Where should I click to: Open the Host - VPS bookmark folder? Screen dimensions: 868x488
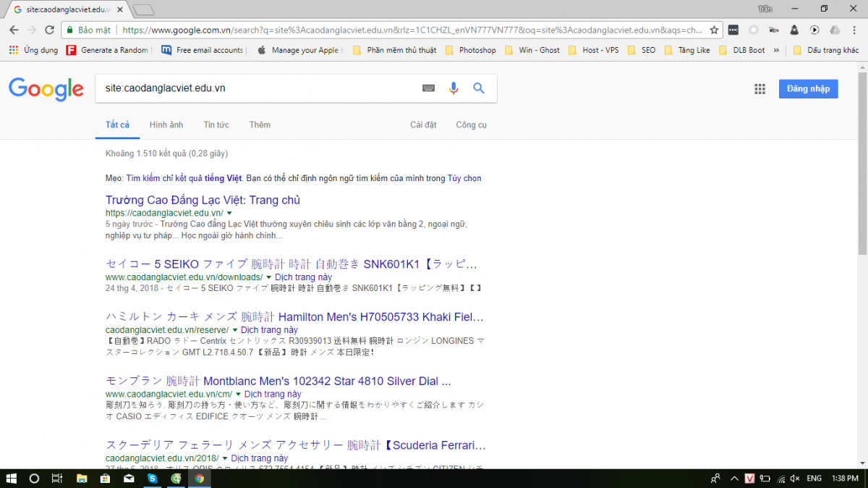(594, 50)
